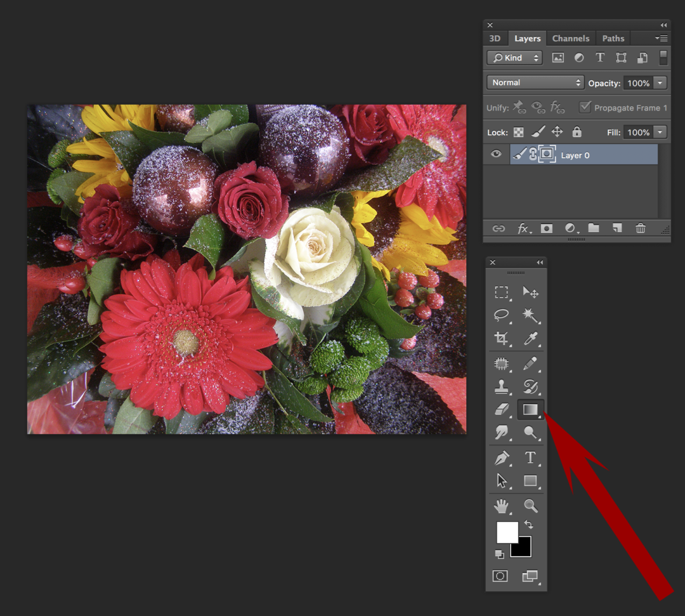Select the Horizontal Type tool
The width and height of the screenshot is (685, 616).
(530, 457)
